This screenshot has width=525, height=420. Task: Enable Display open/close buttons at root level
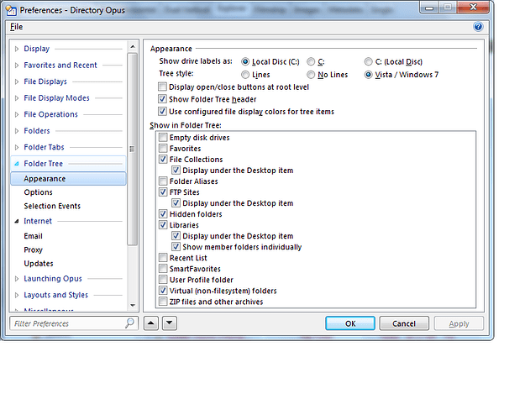click(x=162, y=87)
